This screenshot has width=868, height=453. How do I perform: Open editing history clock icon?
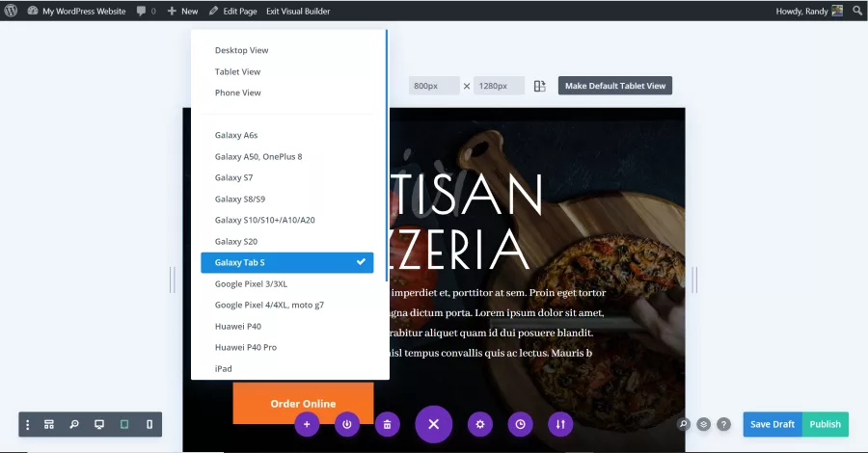521,424
